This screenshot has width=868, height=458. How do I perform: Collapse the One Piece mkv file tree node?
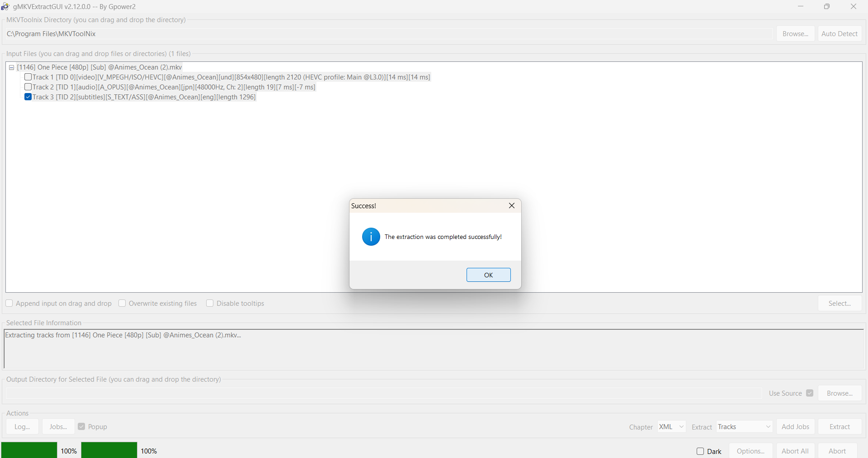[12, 67]
